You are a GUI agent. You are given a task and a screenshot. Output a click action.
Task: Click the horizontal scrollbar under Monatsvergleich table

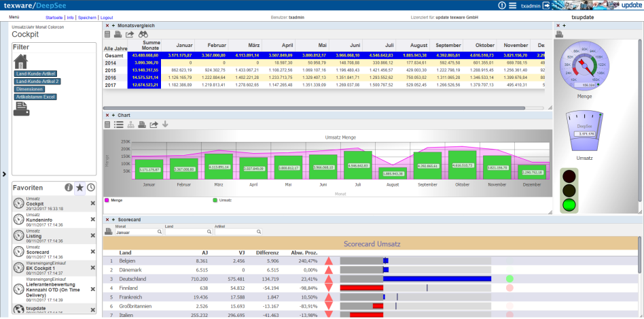tap(326, 107)
